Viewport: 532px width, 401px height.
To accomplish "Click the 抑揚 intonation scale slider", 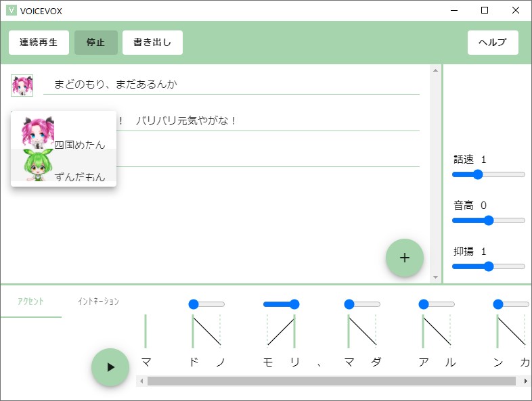I will pos(489,266).
